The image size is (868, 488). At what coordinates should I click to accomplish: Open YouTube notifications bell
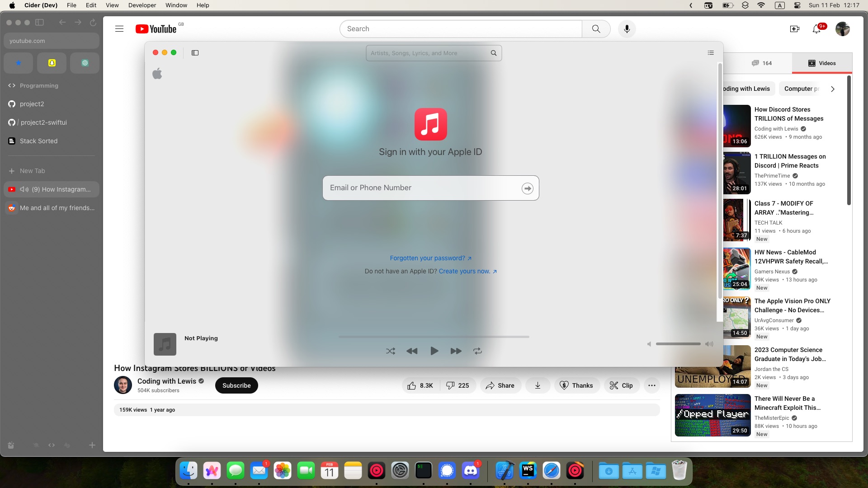[x=816, y=29]
